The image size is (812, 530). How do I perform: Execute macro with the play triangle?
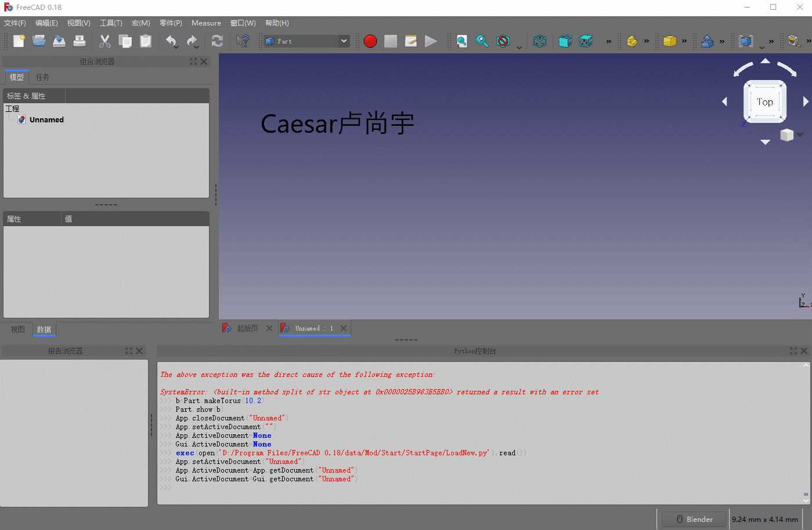431,41
